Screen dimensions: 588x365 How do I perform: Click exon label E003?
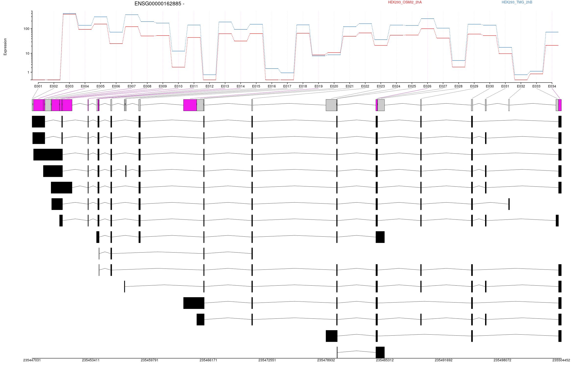[69, 86]
